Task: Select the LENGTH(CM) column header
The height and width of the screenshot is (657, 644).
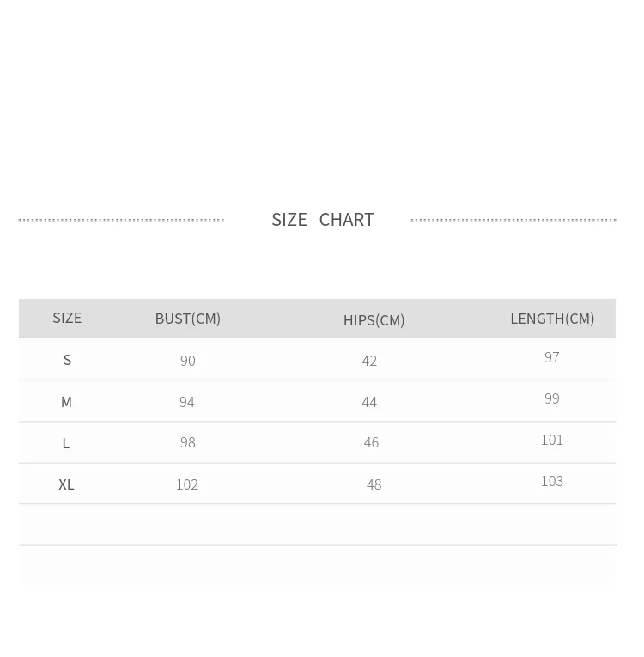Action: click(x=552, y=319)
